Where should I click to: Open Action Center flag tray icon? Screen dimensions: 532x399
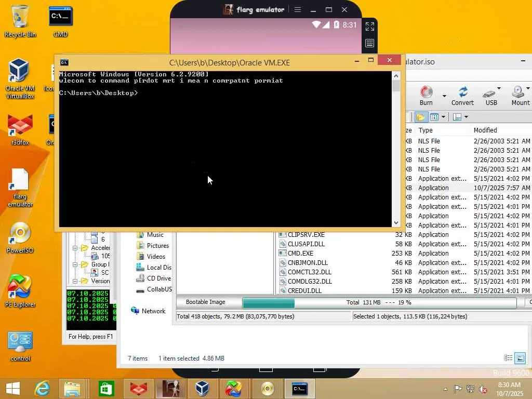(x=457, y=389)
